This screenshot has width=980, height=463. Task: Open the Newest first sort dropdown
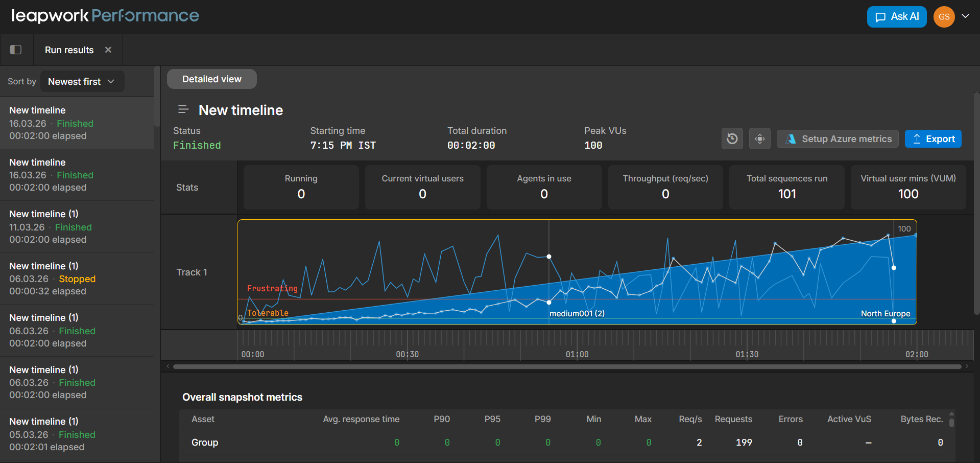(x=82, y=82)
